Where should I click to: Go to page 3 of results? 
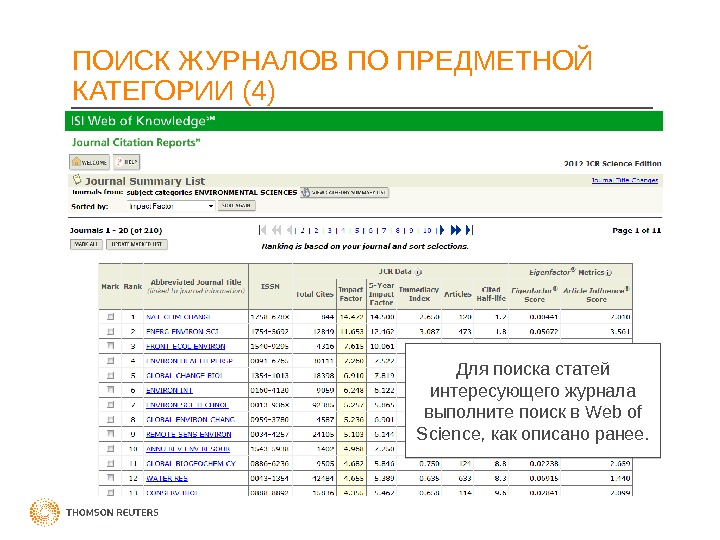[330, 231]
